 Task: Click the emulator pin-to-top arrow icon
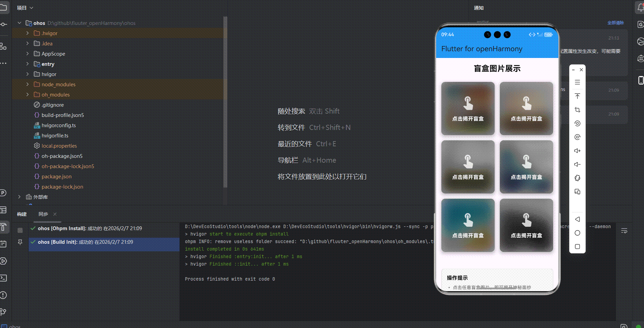click(577, 96)
